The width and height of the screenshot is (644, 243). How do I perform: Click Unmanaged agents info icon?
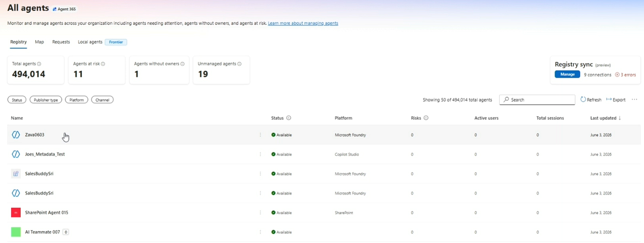click(x=240, y=64)
